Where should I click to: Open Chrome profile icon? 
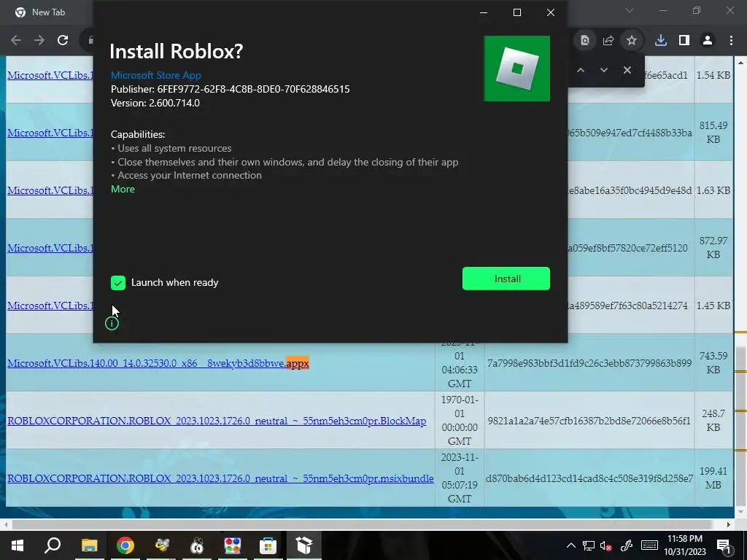pos(708,41)
